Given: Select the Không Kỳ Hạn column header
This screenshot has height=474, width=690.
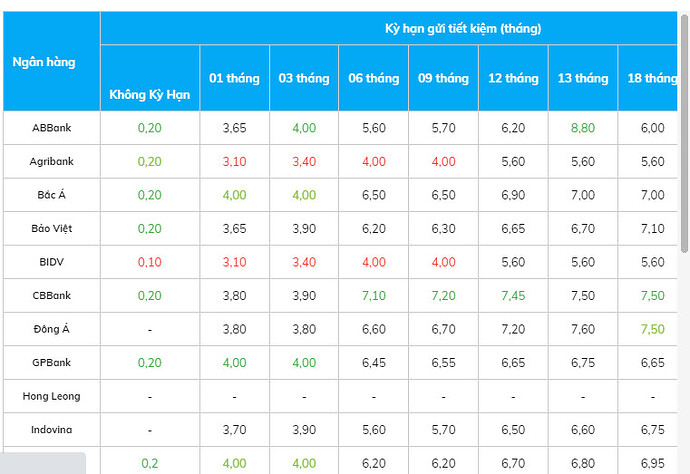Looking at the screenshot, I should [149, 96].
